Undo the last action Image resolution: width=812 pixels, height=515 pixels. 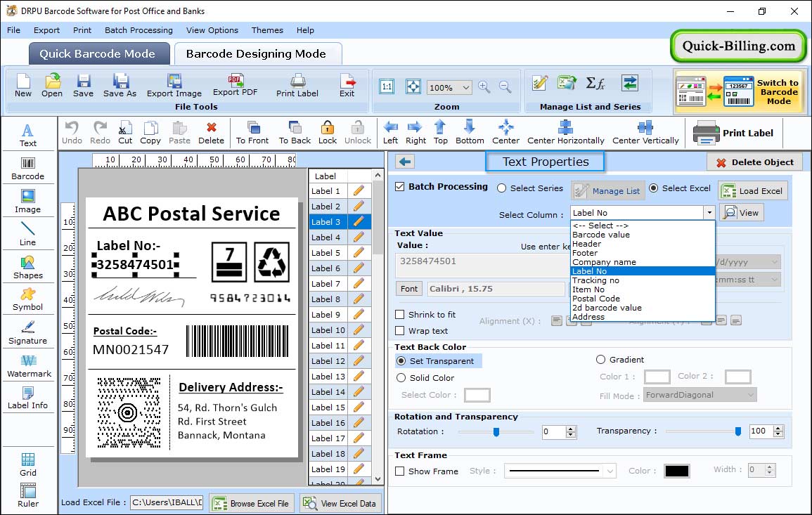(x=72, y=133)
